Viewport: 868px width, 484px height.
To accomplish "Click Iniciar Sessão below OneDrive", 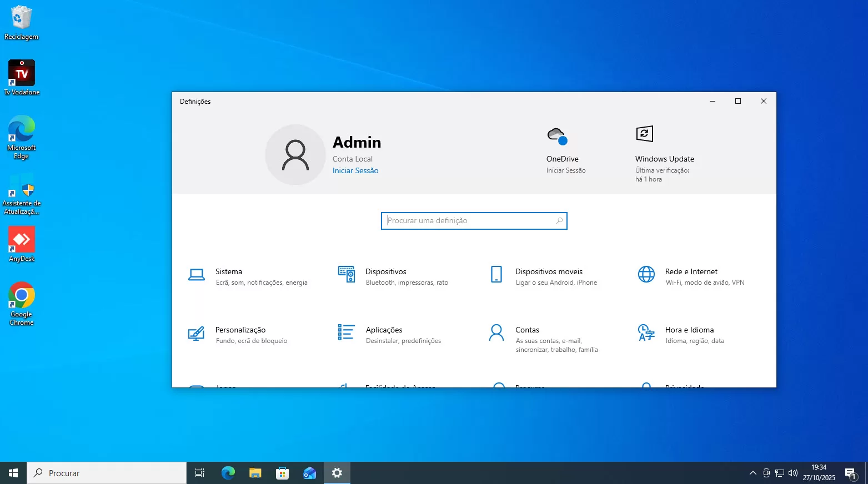I will click(565, 170).
